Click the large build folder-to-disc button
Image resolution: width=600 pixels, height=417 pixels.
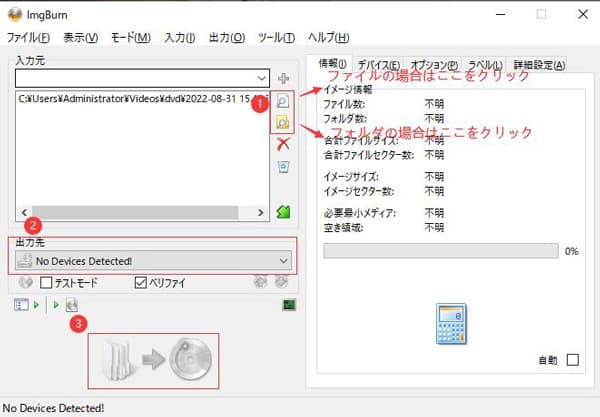[153, 361]
